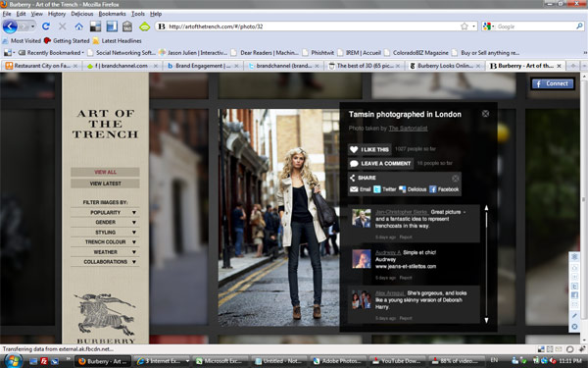
Task: Reload the page with the refresh icon
Action: 46,26
